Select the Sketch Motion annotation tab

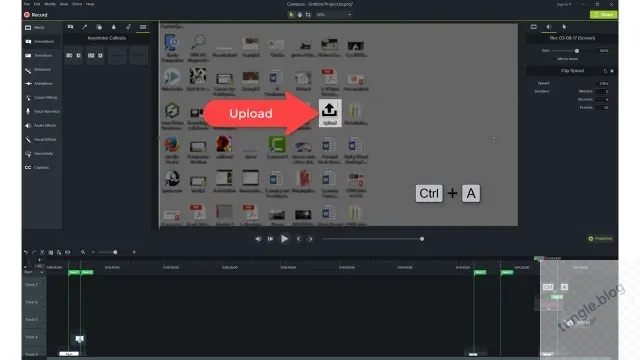pos(128,27)
